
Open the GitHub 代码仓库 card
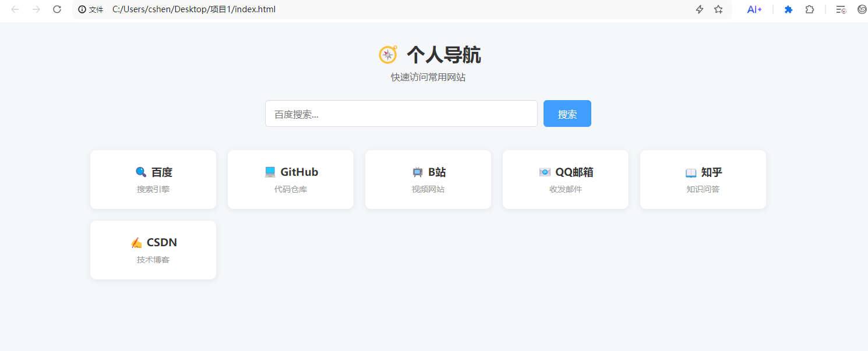pyautogui.click(x=291, y=179)
